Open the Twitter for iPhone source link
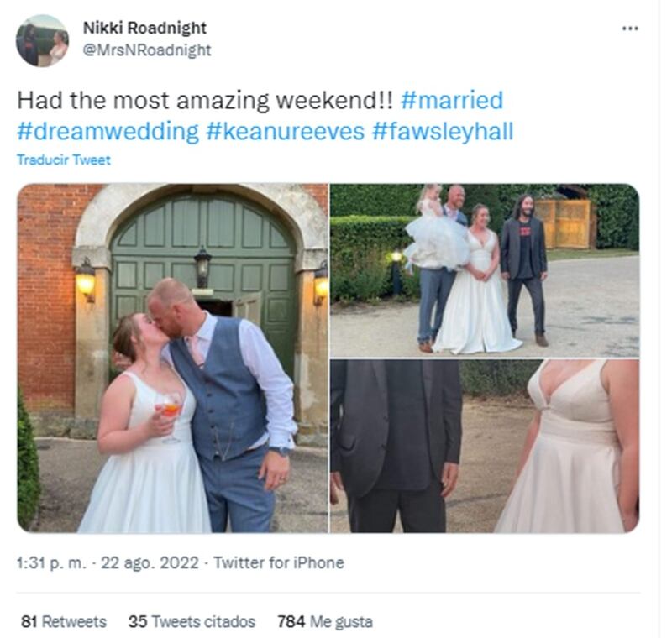Image resolution: width=672 pixels, height=638 pixels. point(279,562)
